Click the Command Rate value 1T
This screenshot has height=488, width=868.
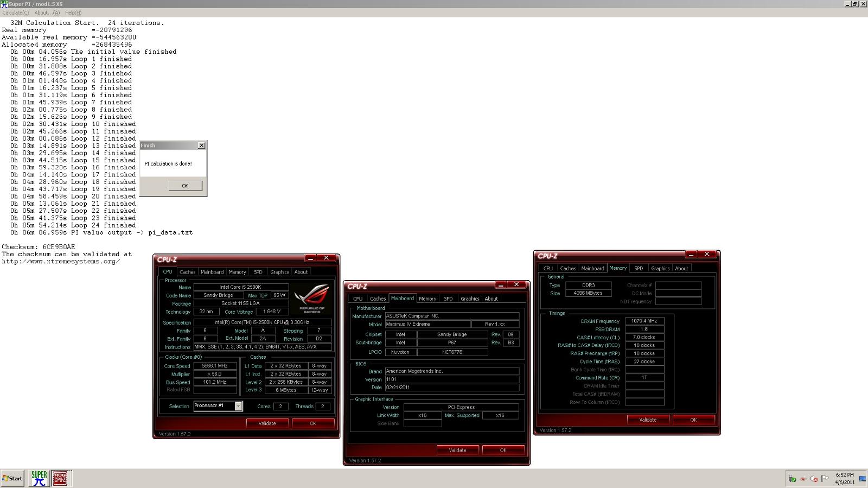644,377
